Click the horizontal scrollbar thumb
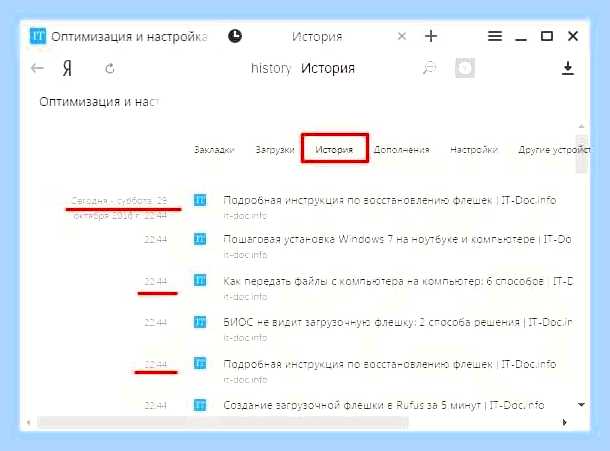This screenshot has height=451, width=610. pos(223,422)
